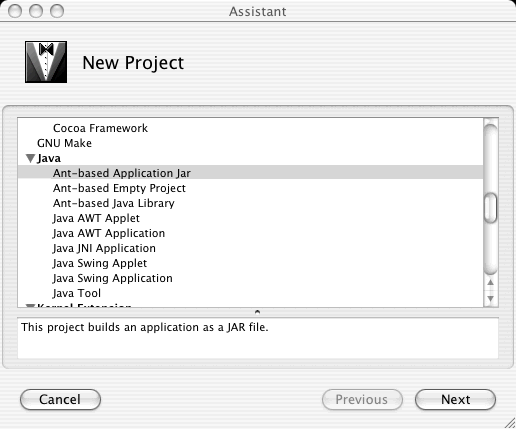Image resolution: width=516 pixels, height=429 pixels.
Task: Click the scrollbar down arrow
Action: [490, 298]
